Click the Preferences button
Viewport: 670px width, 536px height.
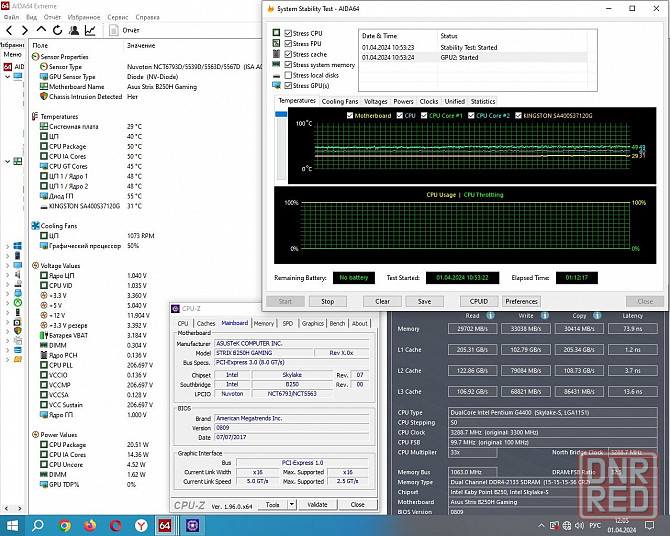(x=521, y=301)
